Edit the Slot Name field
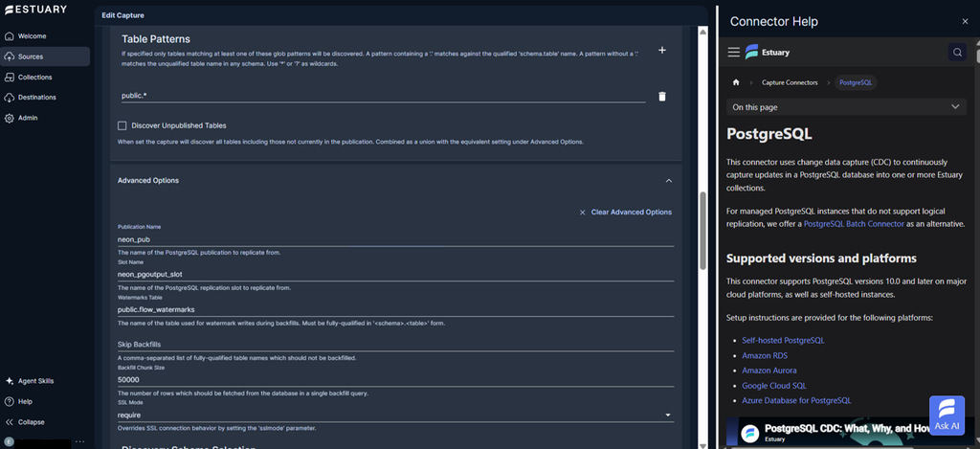The image size is (980, 449). [395, 274]
